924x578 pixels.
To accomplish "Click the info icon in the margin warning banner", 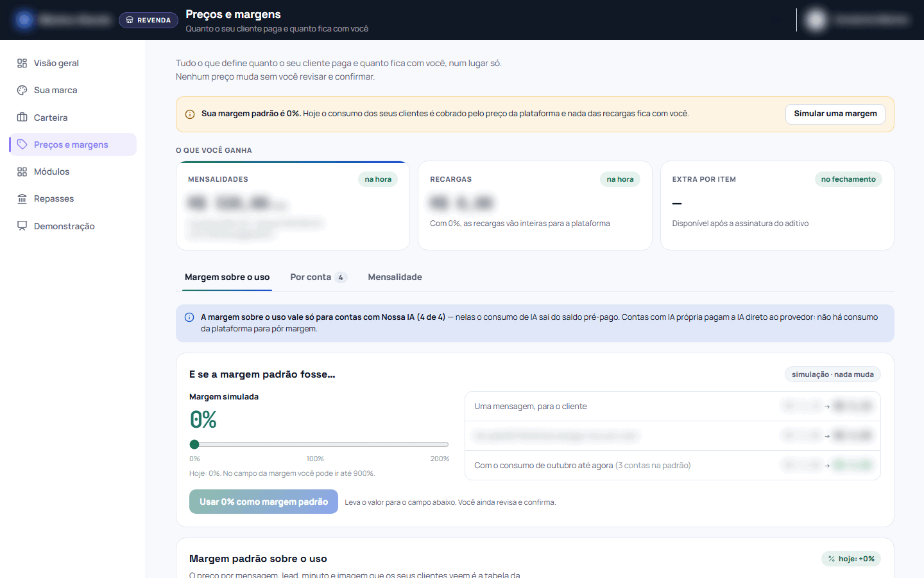I will point(190,114).
